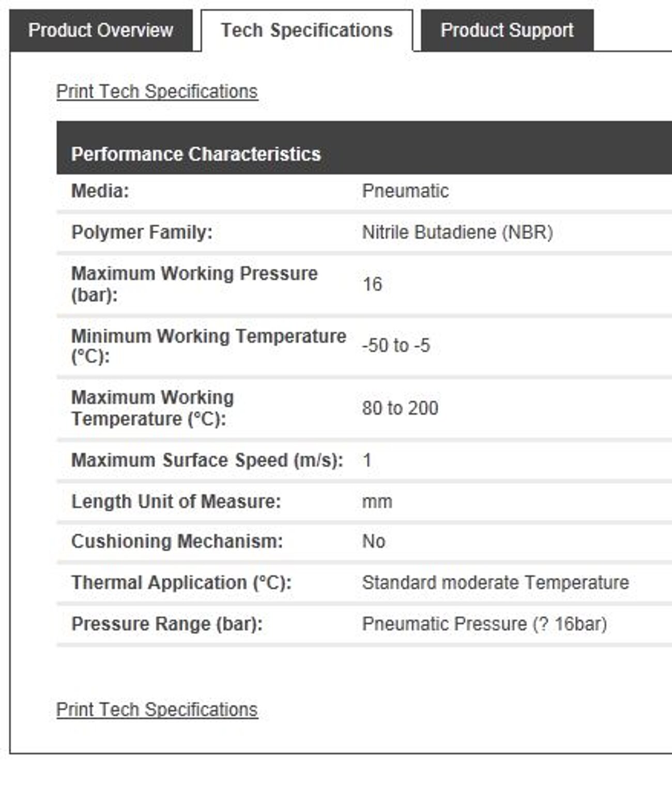This screenshot has height=788, width=672.
Task: Click the Media label
Action: tap(100, 191)
